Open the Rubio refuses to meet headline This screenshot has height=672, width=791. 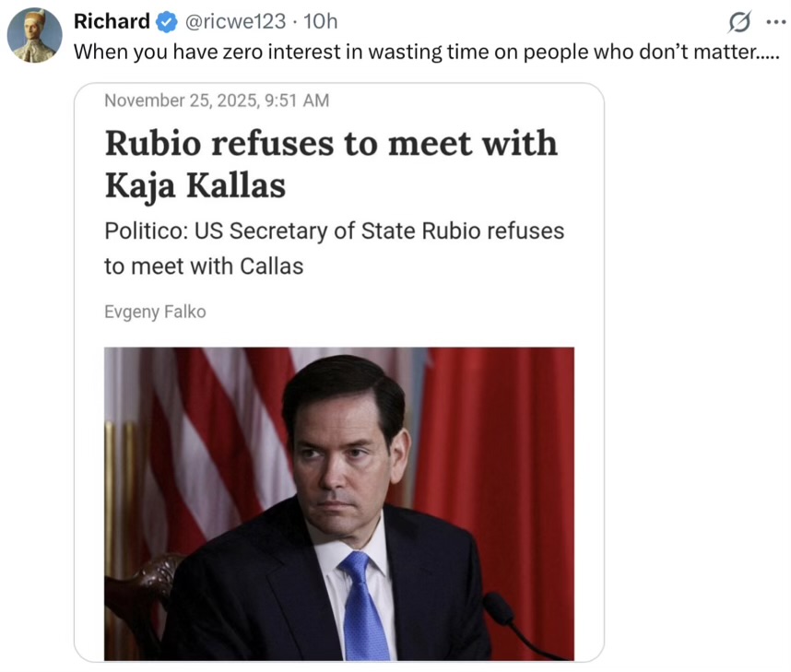point(331,144)
